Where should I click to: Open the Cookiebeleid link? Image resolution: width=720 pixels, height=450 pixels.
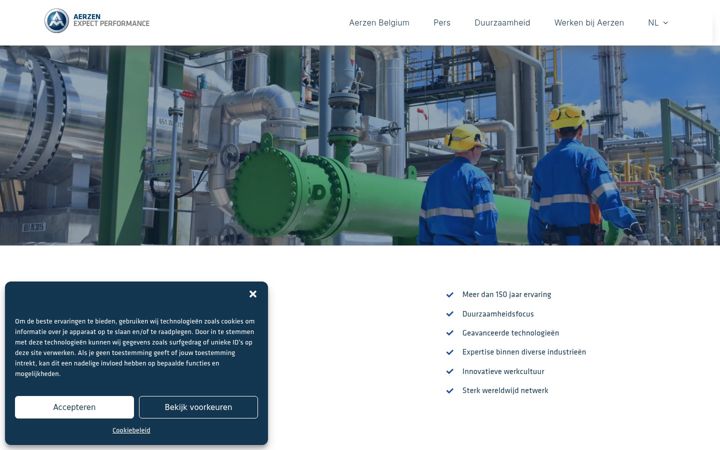(x=131, y=430)
